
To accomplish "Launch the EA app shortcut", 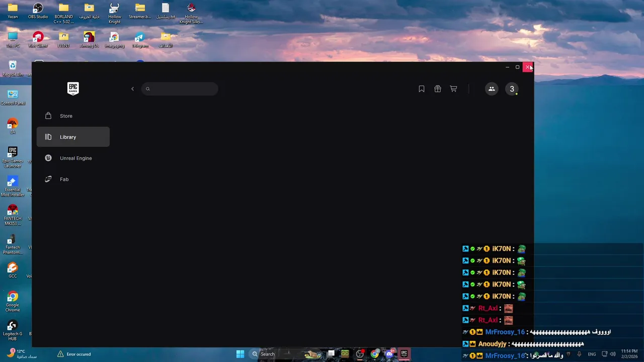I will [x=13, y=126].
